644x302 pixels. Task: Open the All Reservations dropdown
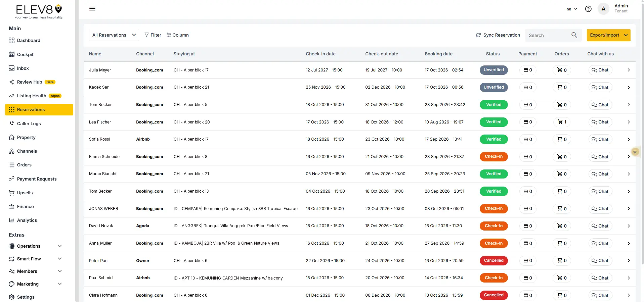[114, 35]
